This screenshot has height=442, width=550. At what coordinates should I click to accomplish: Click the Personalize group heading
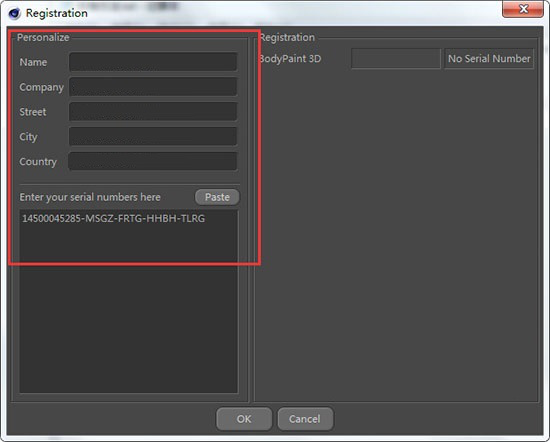(43, 38)
